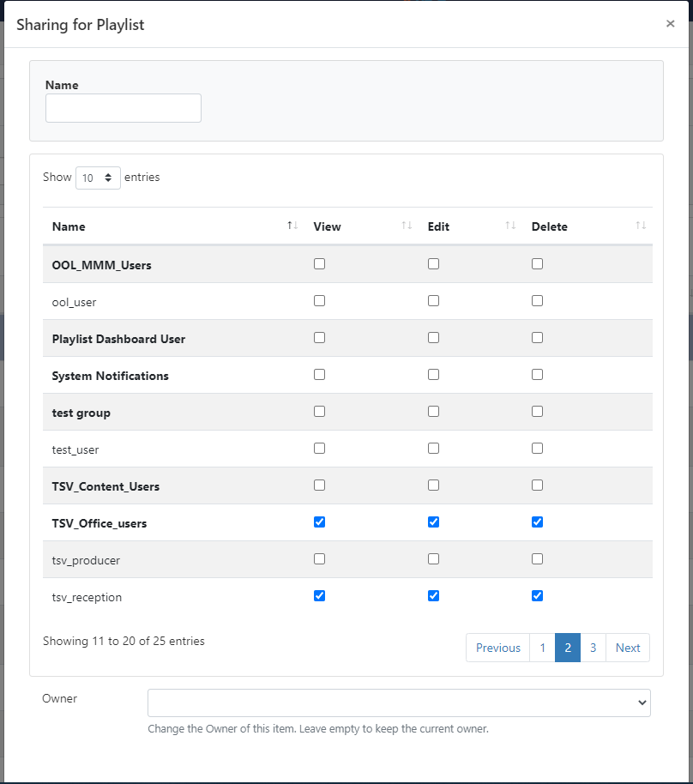Tick Delete for System Notifications
Viewport: 693px width, 784px height.
[538, 375]
